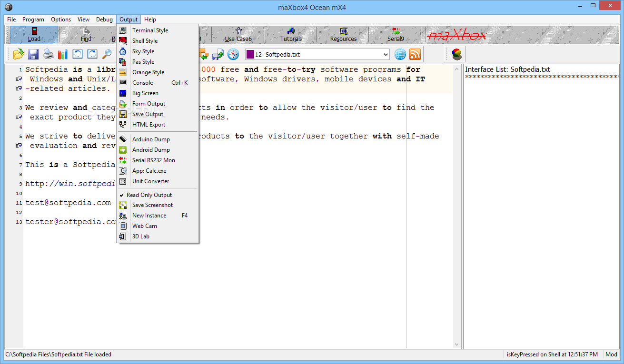Click the orange RSS feed icon
The image size is (624, 364).
pos(415,54)
